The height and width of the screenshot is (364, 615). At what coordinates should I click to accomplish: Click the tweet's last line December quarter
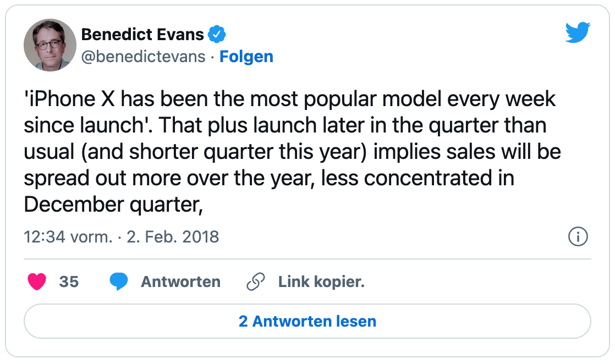[113, 205]
